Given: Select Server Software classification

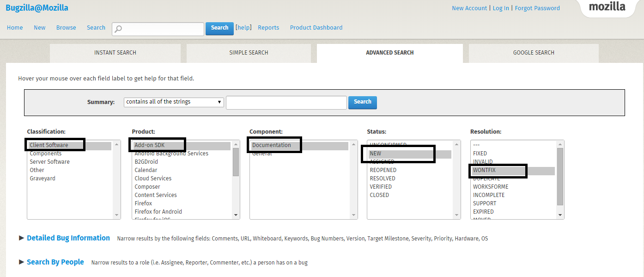Looking at the screenshot, I should click(69, 162).
